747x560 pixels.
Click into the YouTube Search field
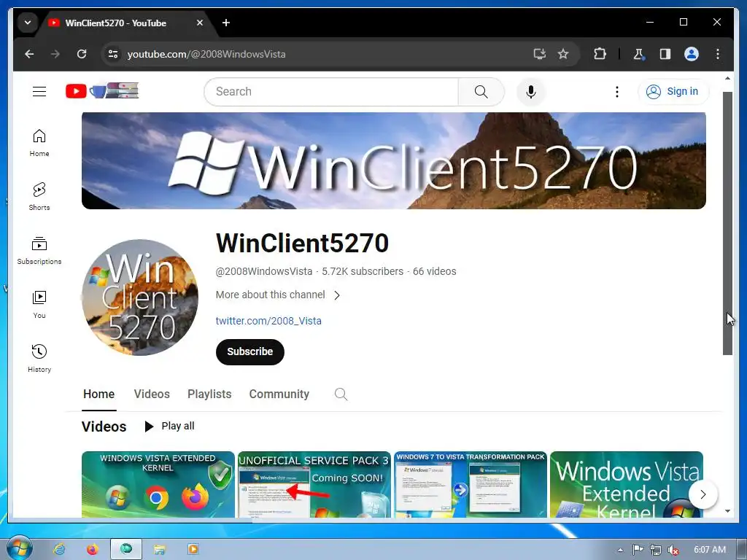tap(331, 91)
